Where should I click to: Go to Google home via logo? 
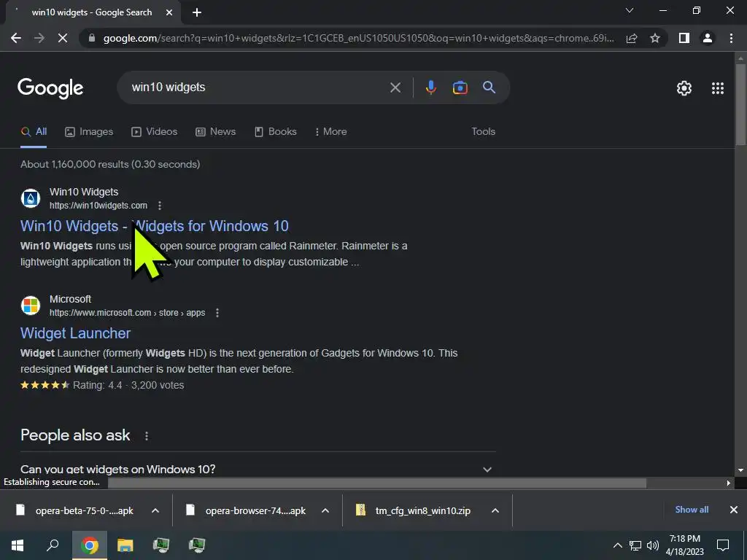tap(50, 88)
